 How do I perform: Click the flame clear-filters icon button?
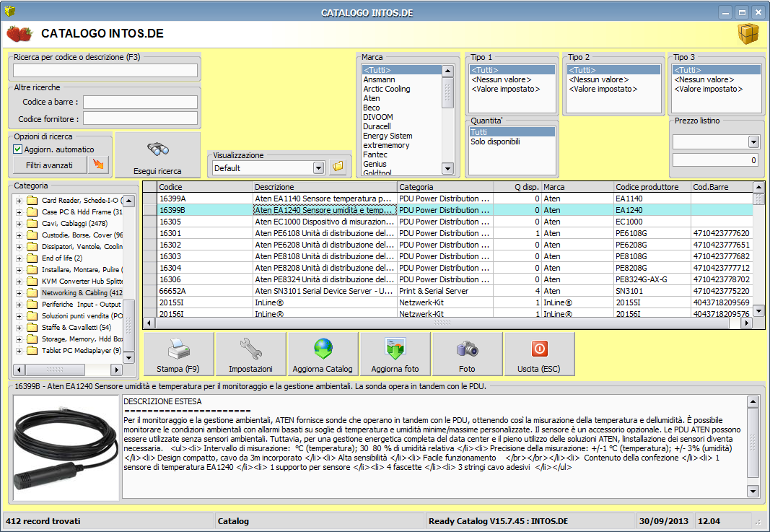pos(98,165)
